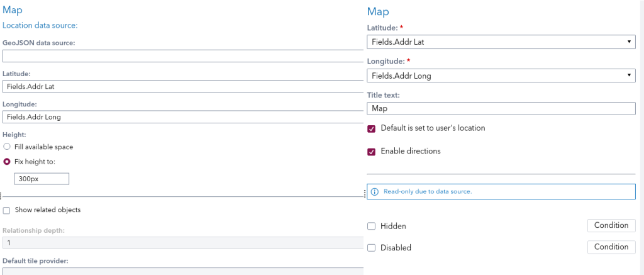The image size is (644, 275).
Task: Click the GeoJSON data source input field
Action: pos(182,56)
